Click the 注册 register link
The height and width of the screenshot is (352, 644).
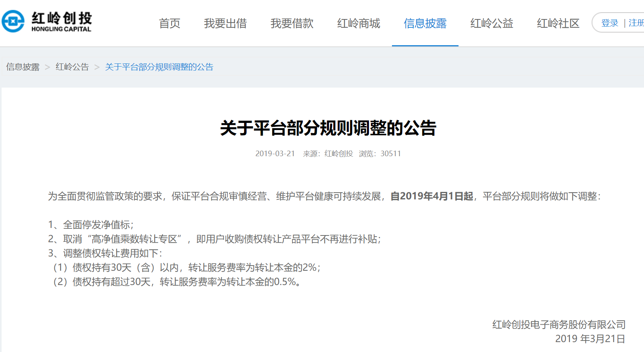636,23
